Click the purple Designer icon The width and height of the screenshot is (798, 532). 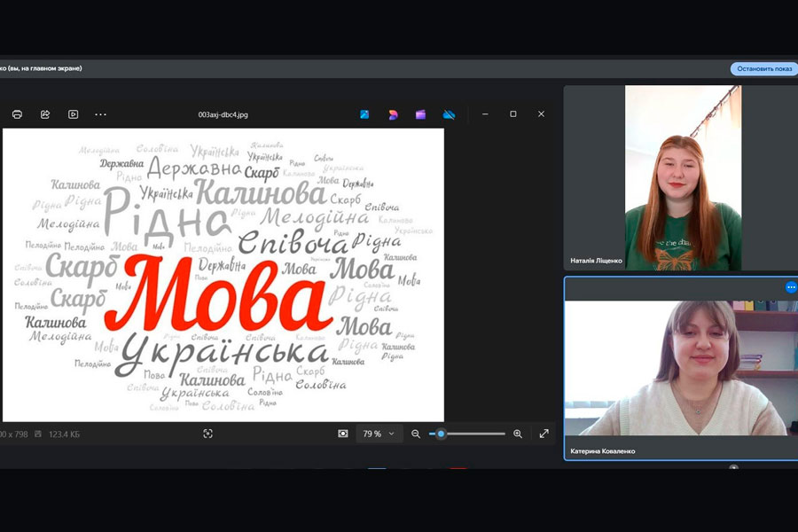420,114
